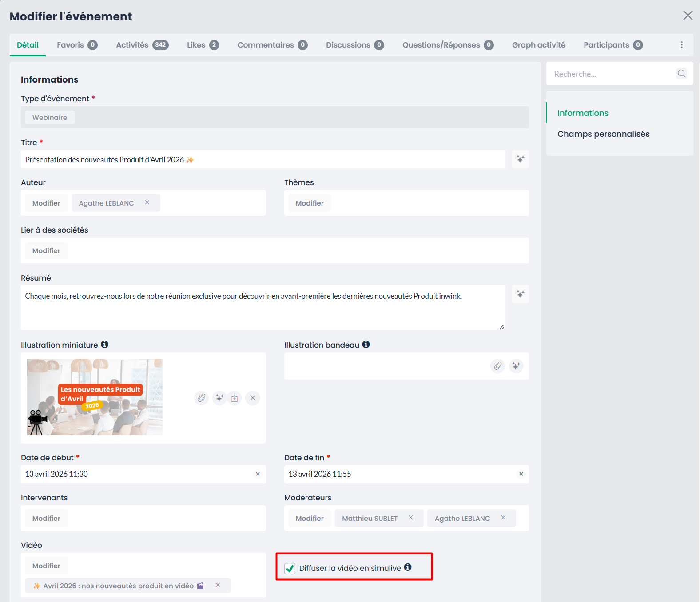This screenshot has height=602, width=700.
Task: Toggle Diffuser la vidéo en simulive checkbox
Action: click(290, 568)
